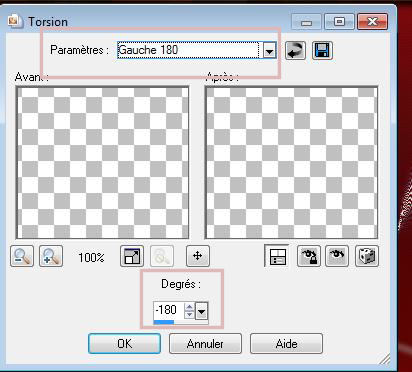Open the Degrés slider dropdown arrow
Viewport: 412px width, 372px height.
point(201,311)
